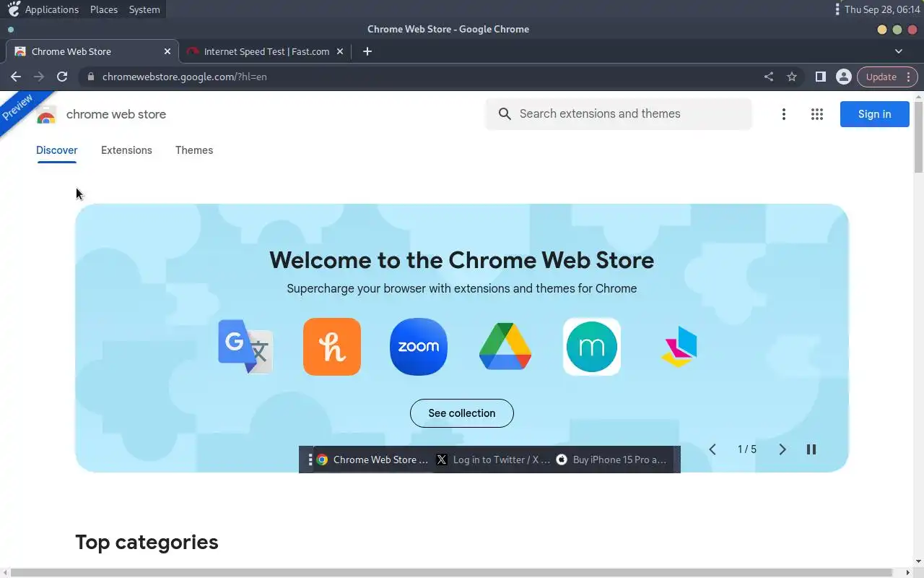
Task: Toggle the browser side panel
Action: tap(821, 77)
